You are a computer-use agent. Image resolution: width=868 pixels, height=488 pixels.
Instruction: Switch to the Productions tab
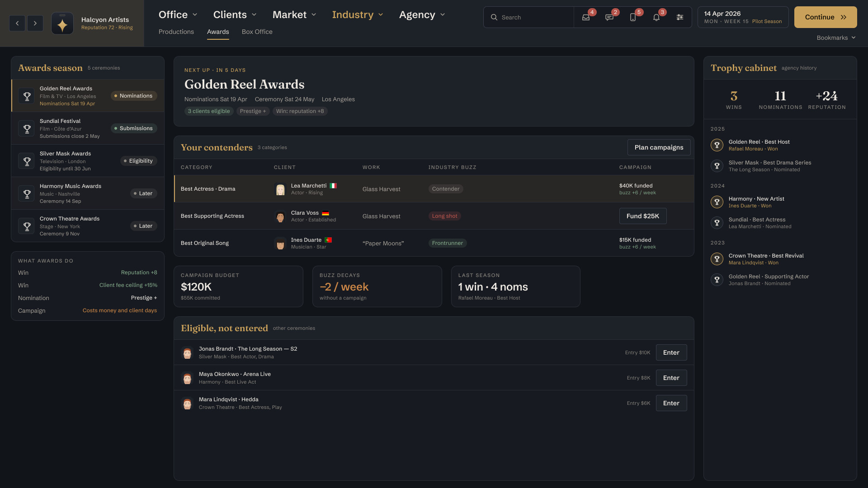pos(176,32)
